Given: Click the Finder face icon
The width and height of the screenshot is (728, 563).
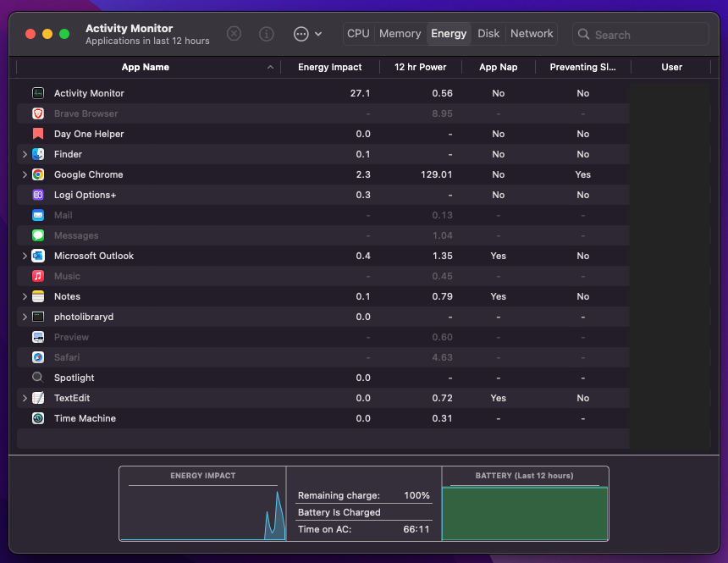Looking at the screenshot, I should tap(38, 154).
